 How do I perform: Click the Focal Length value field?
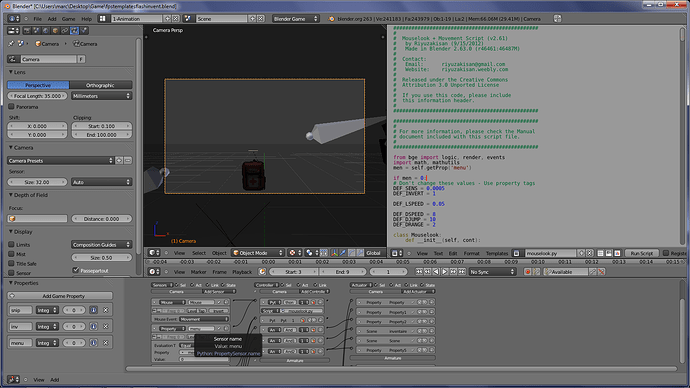tap(37, 96)
